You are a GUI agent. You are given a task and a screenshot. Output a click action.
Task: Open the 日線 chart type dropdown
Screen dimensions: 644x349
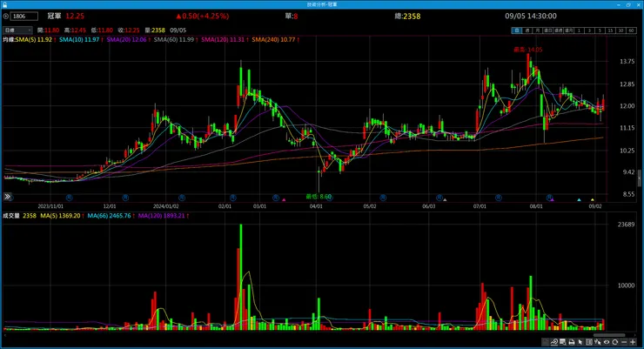[17, 30]
